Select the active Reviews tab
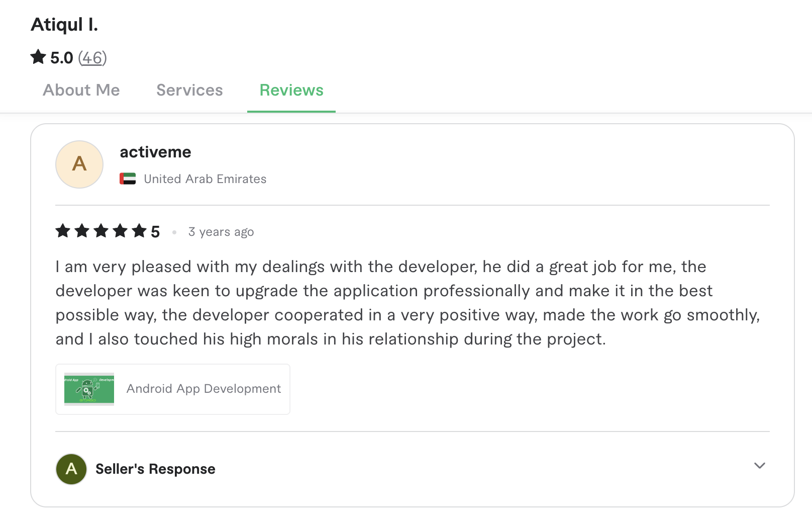The height and width of the screenshot is (517, 812). [x=291, y=91]
